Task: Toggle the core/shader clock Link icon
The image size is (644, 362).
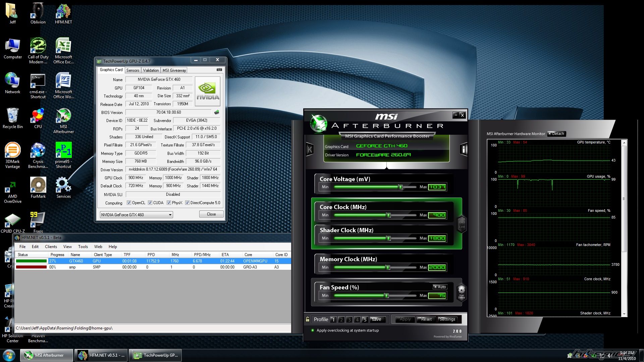Action: point(462,224)
